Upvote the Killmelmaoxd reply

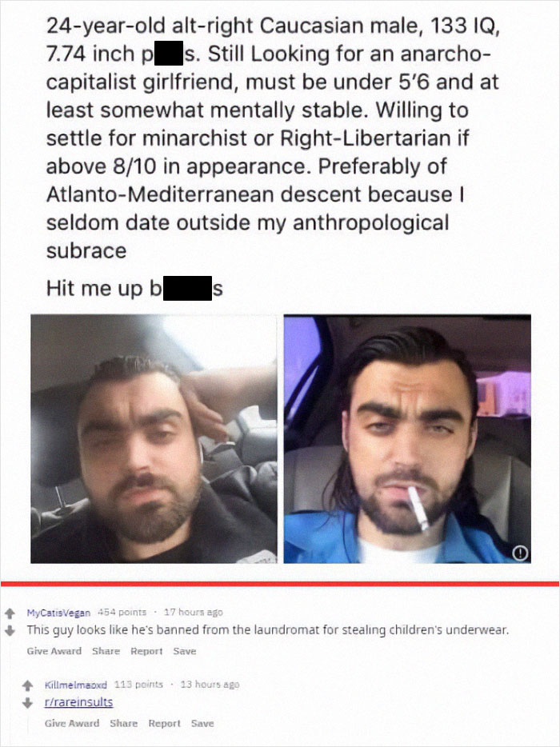click(27, 685)
